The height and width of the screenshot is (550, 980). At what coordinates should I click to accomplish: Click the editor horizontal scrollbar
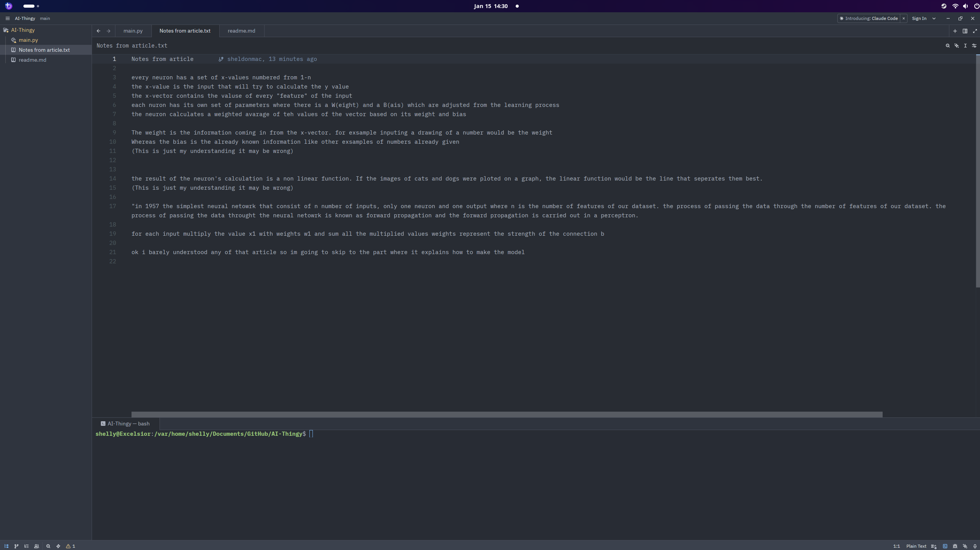506,414
